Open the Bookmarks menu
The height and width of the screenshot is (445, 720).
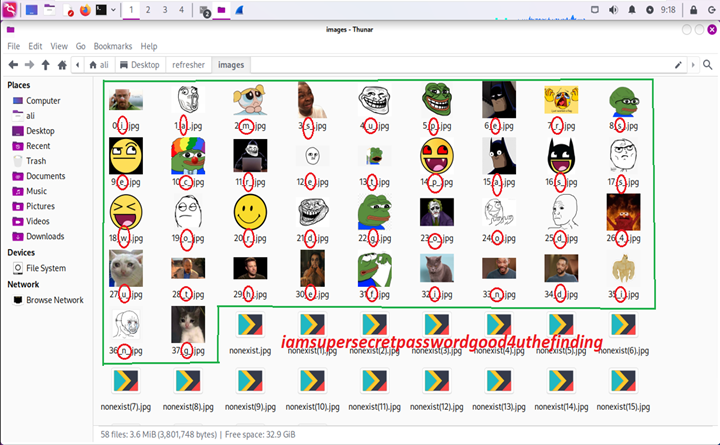point(113,46)
